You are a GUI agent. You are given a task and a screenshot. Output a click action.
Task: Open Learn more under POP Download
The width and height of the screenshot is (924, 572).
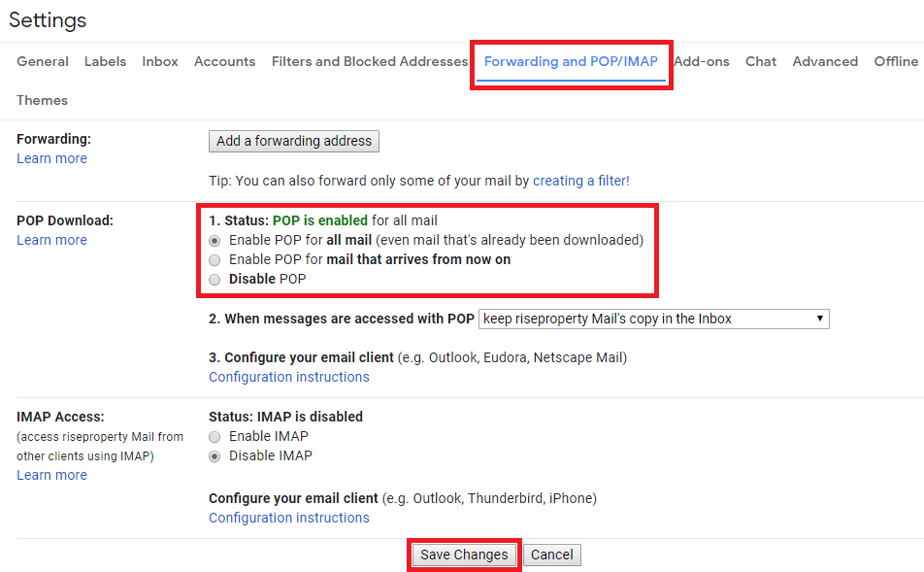[x=51, y=240]
